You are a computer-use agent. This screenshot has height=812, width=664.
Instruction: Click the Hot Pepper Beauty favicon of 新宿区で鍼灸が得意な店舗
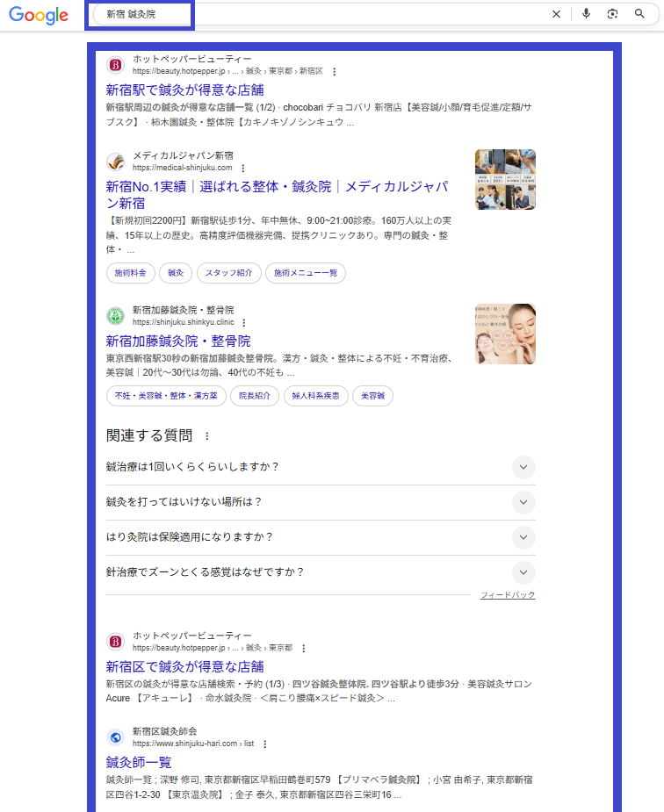(116, 642)
